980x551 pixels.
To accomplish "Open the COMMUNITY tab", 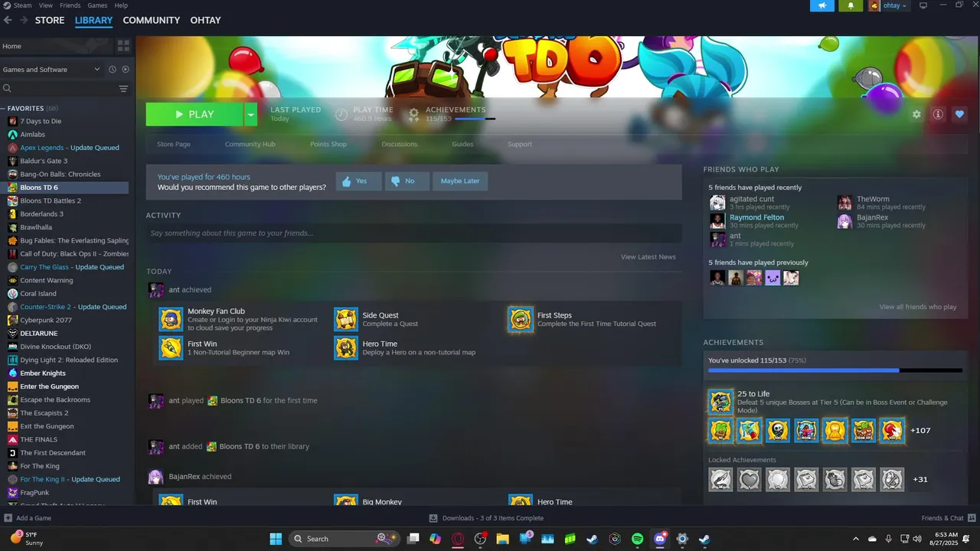I will click(152, 21).
